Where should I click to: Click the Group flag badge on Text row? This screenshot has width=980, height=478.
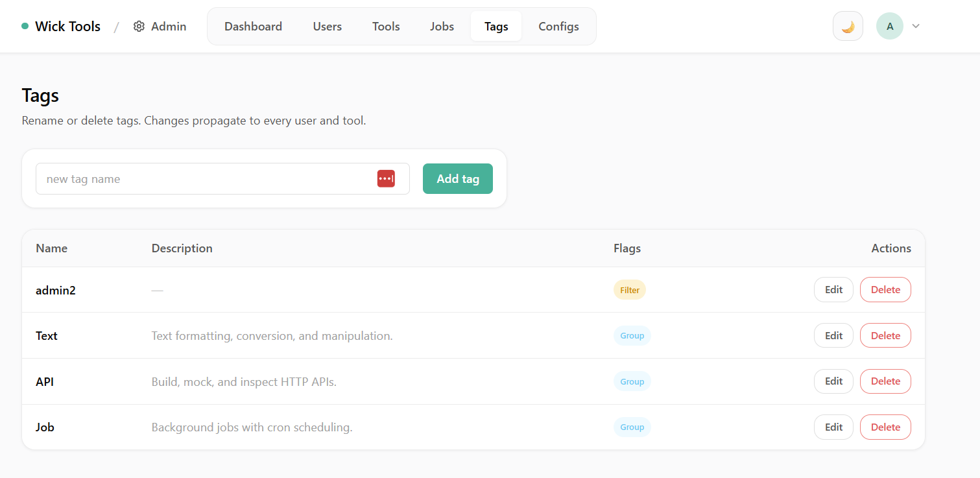tap(632, 335)
